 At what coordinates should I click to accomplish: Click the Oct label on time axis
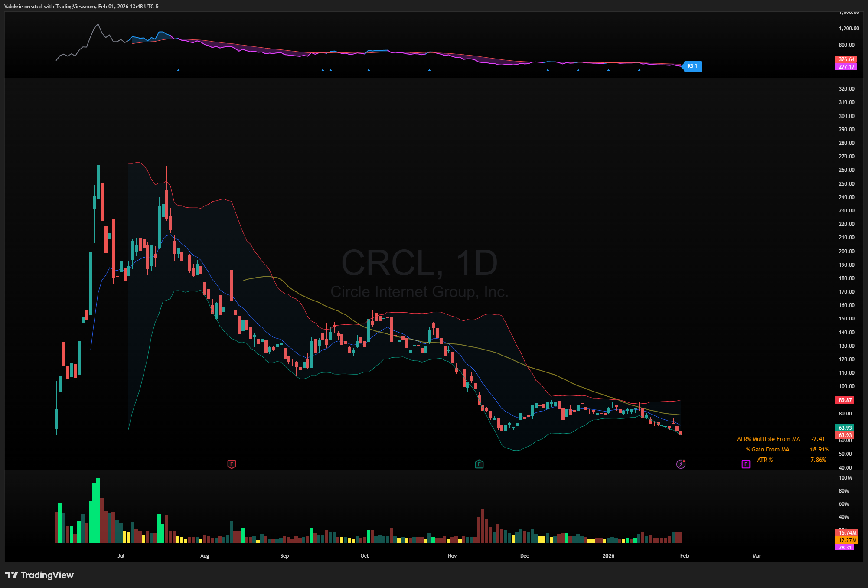(x=365, y=556)
